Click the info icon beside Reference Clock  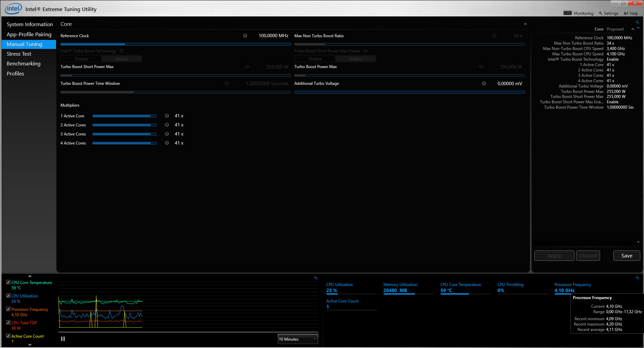(x=245, y=36)
